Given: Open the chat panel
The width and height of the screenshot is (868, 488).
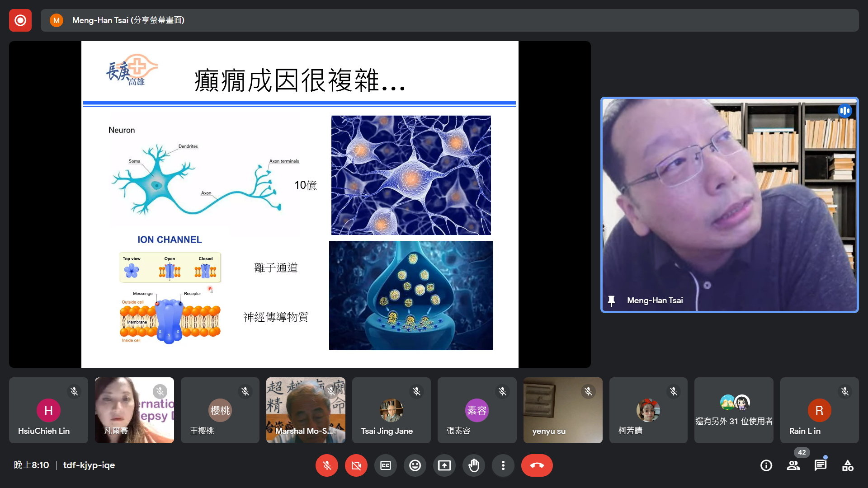Looking at the screenshot, I should 821,465.
